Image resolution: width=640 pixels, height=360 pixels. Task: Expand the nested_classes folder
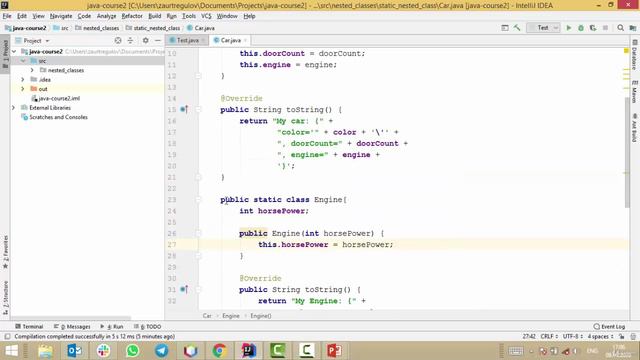tap(32, 70)
